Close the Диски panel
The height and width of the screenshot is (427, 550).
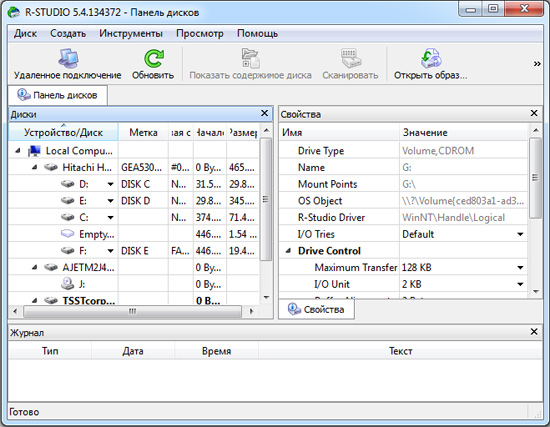point(264,113)
